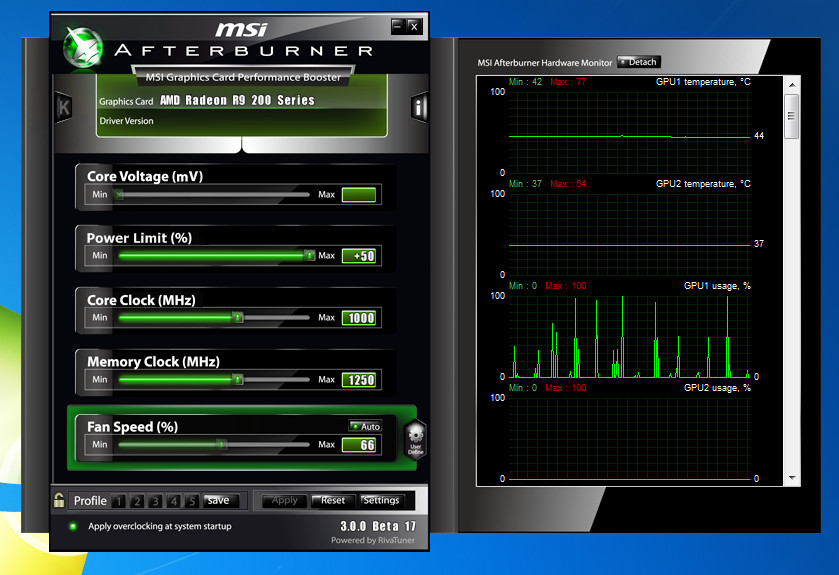Click the hardware monitor scrollbar thumb
839x575 pixels.
coord(792,117)
